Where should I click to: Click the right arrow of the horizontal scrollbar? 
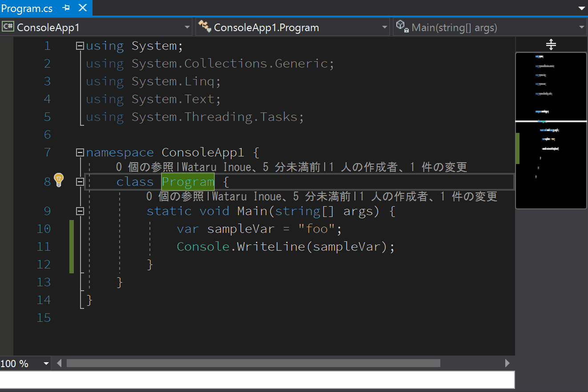pos(507,363)
